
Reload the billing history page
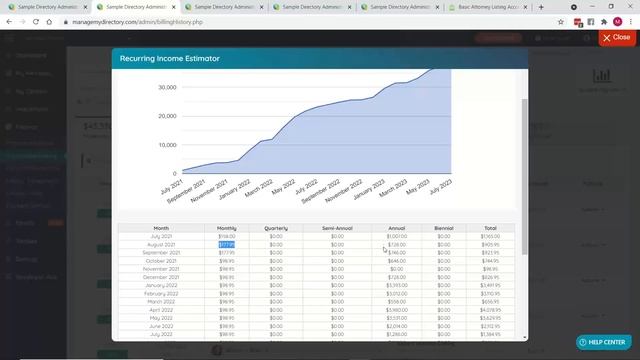pos(36,22)
